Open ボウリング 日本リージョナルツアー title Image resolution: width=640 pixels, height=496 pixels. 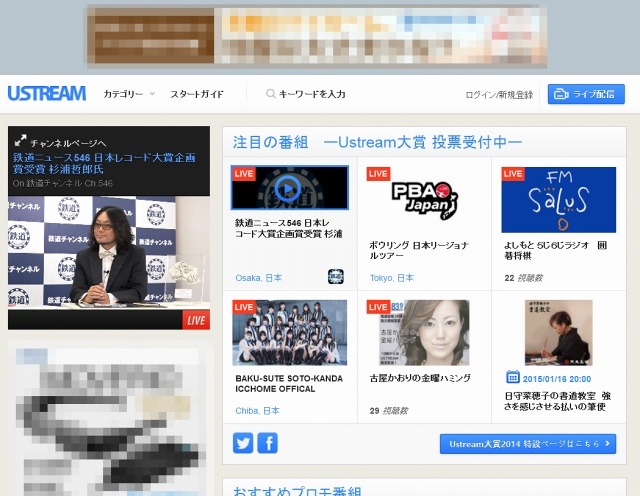tap(418, 250)
